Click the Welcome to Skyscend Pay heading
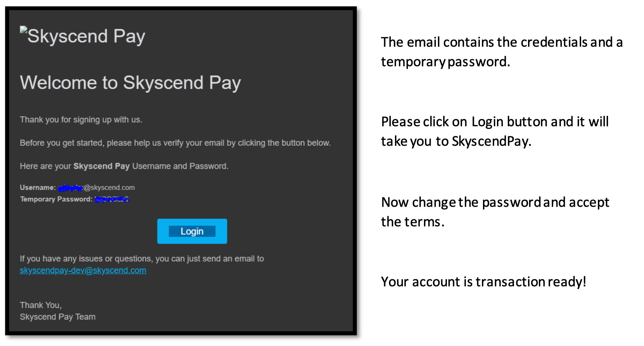The image size is (644, 346). (x=130, y=83)
